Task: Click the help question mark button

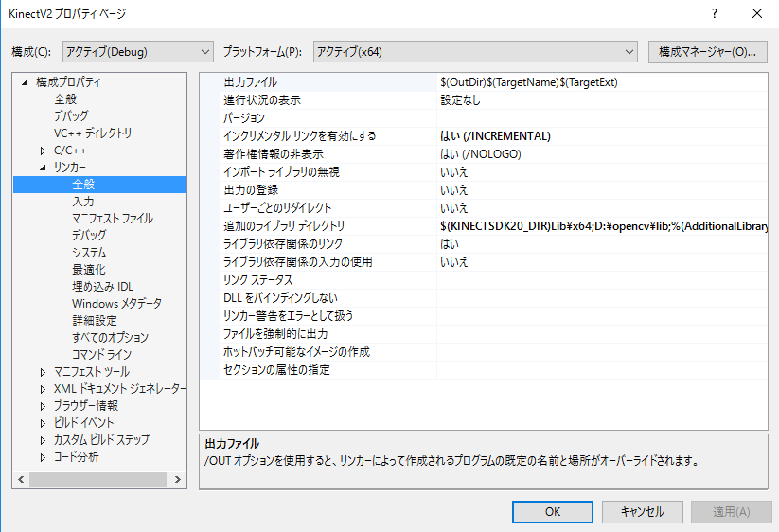Action: pos(715,13)
